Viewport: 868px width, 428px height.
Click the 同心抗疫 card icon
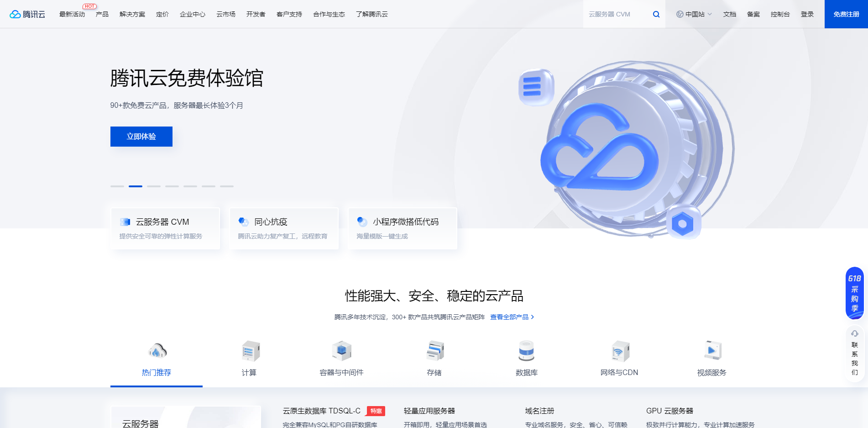click(244, 222)
